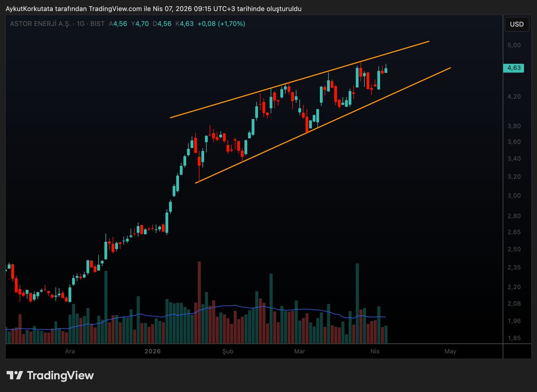Viewport: 537px width, 392px height.
Task: Click the 2,20 price axis label
Action: pos(514,287)
